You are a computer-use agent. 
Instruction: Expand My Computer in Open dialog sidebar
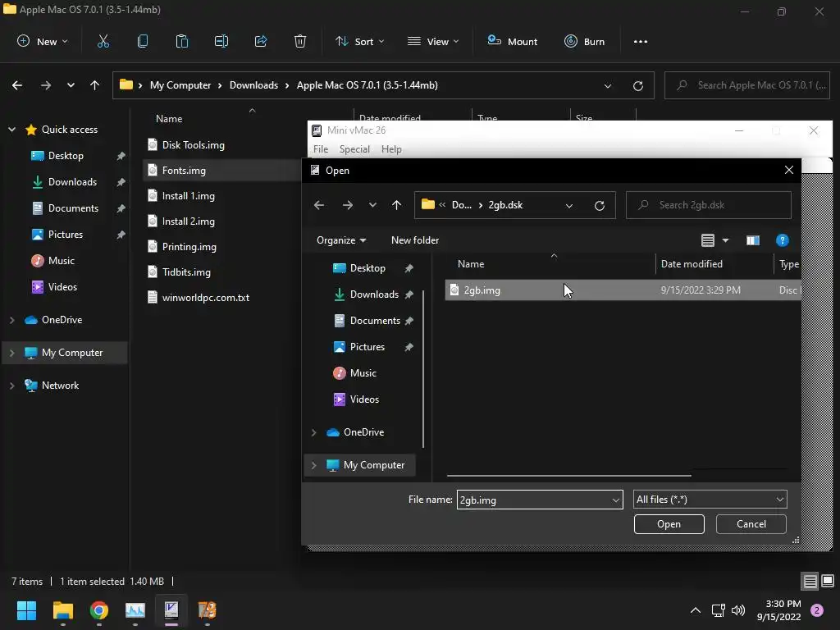pyautogui.click(x=314, y=466)
